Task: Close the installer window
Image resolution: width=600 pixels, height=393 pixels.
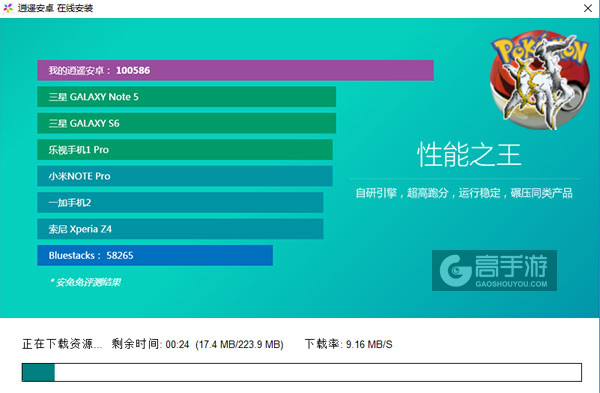Action: coord(588,8)
